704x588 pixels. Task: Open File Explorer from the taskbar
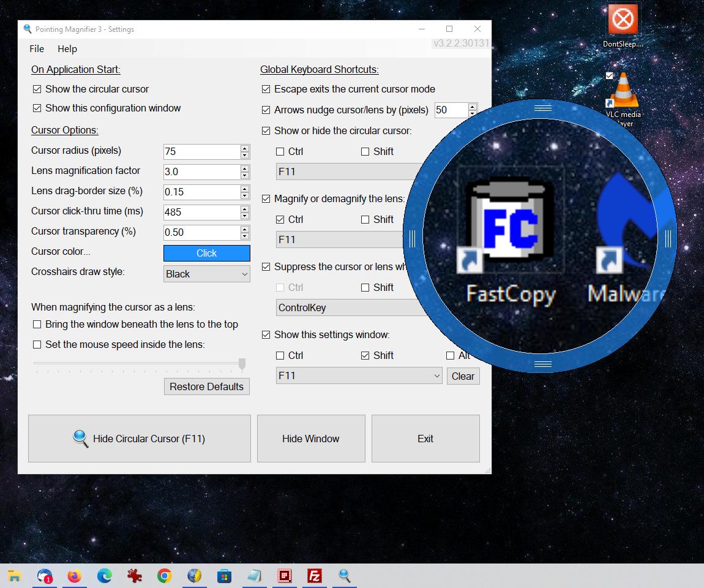[15, 575]
